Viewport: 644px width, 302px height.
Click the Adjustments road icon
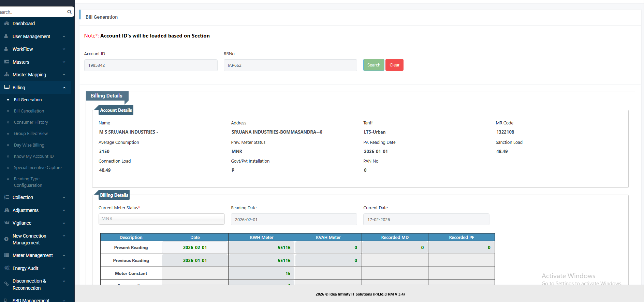(x=6, y=210)
